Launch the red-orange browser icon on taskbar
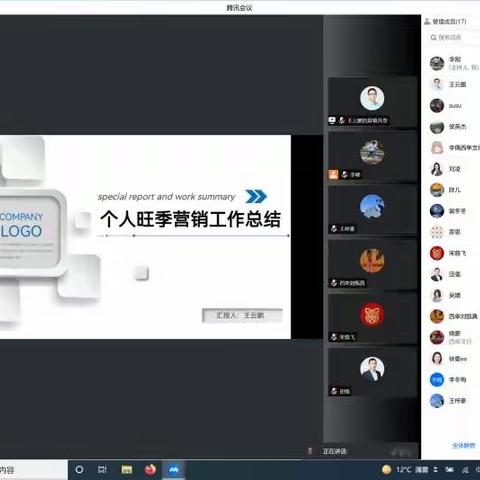Image resolution: width=480 pixels, height=480 pixels. (150, 470)
